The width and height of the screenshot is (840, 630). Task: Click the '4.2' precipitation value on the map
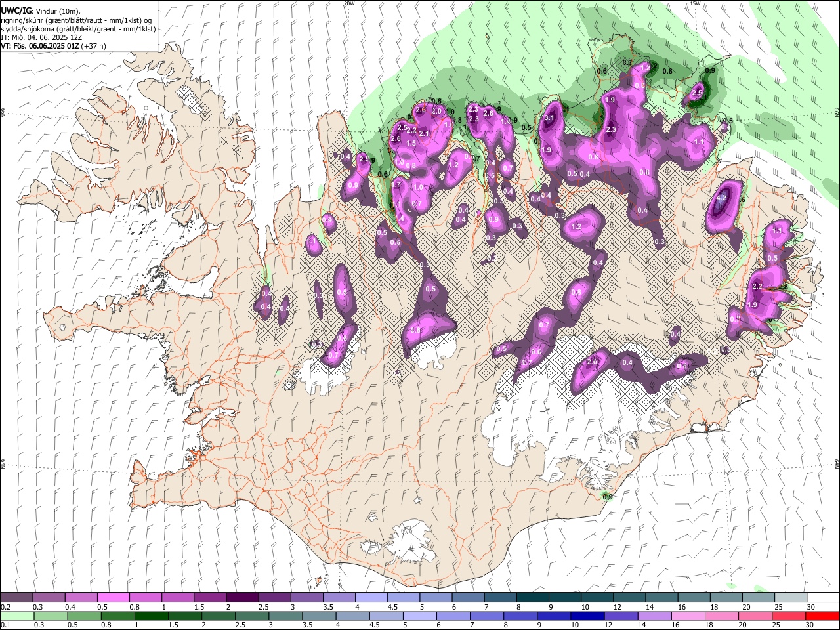click(723, 198)
